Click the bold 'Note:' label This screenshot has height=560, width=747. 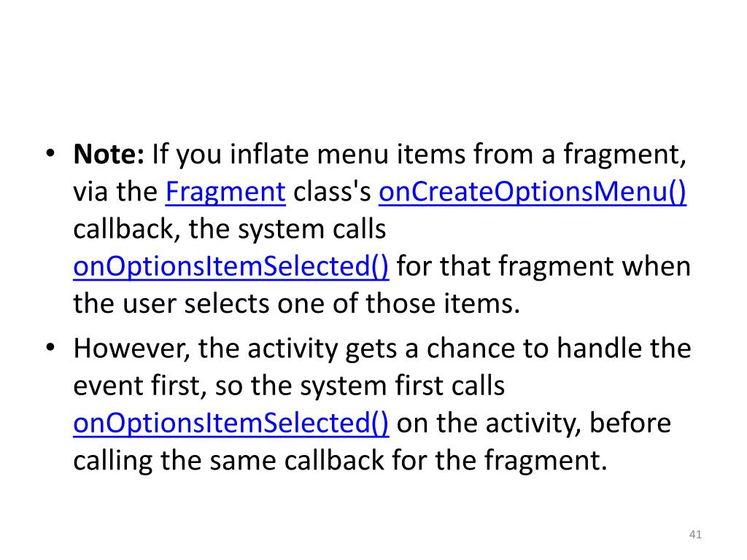109,155
